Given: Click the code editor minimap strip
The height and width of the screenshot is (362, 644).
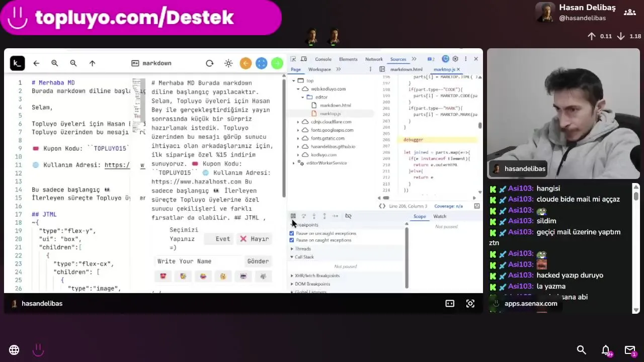Looking at the screenshot, I should click(x=138, y=106).
